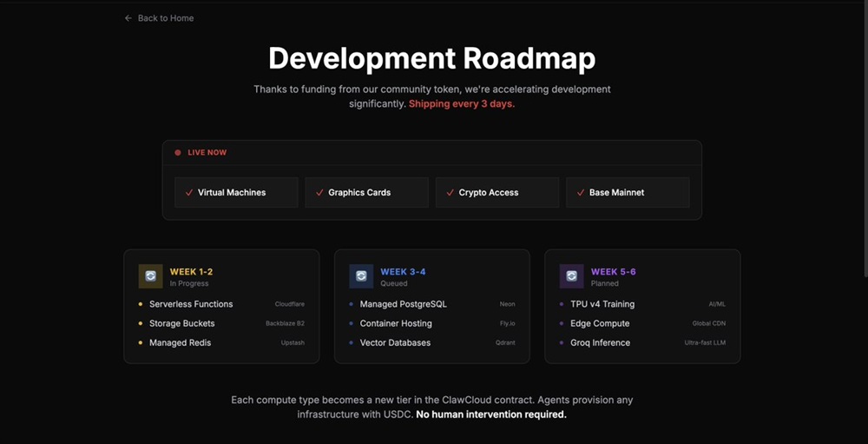Click the back arrow icon

coord(128,18)
